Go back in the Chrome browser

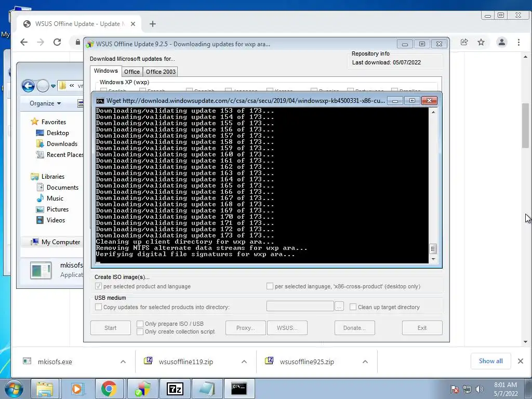[x=24, y=42]
